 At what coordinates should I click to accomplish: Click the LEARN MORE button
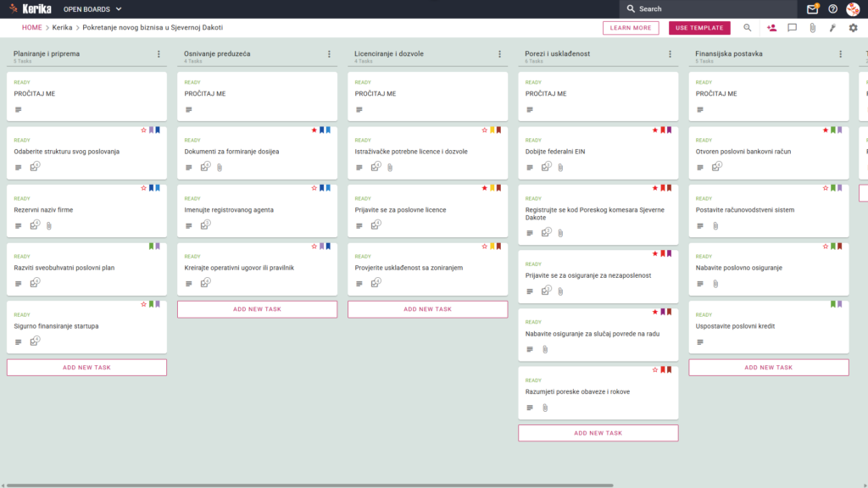click(631, 28)
